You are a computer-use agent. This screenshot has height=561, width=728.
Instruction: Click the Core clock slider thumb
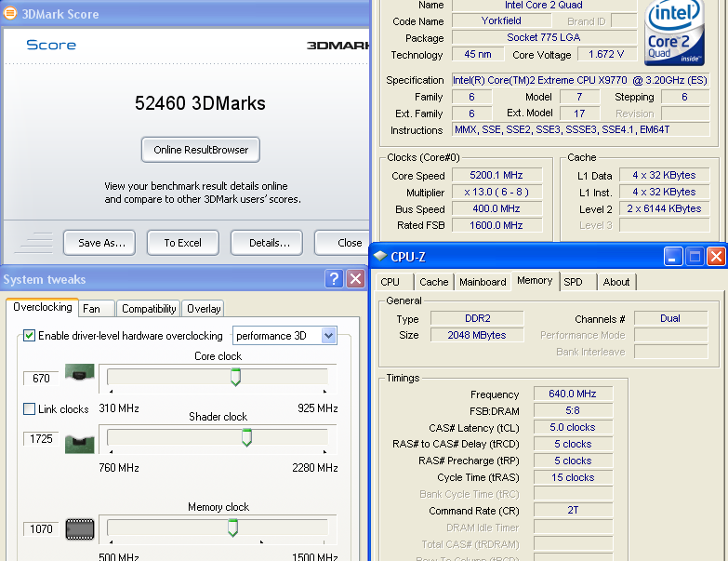(x=235, y=377)
